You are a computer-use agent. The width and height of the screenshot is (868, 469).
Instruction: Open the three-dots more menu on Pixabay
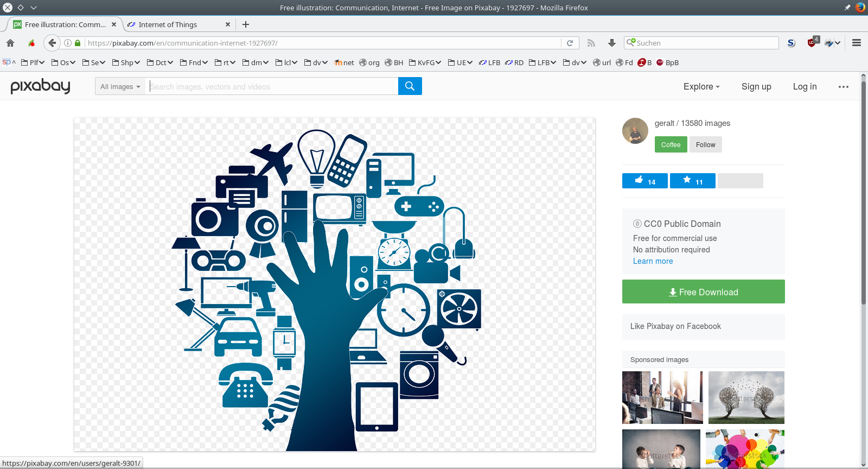point(843,87)
